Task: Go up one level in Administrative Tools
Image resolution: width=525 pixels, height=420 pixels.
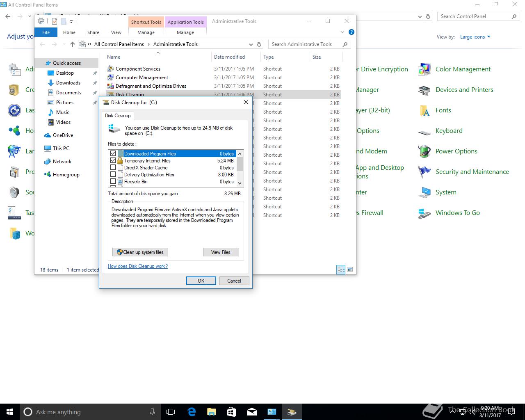Action: pos(73,44)
